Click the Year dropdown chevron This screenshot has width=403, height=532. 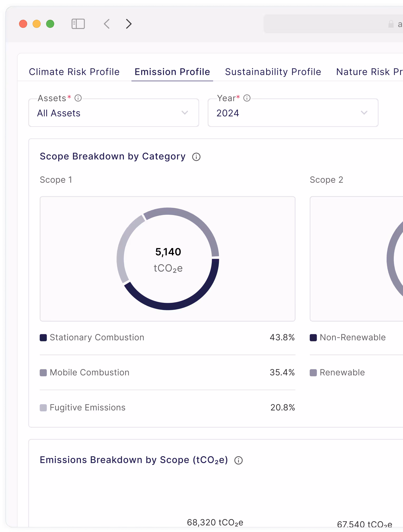[364, 113]
